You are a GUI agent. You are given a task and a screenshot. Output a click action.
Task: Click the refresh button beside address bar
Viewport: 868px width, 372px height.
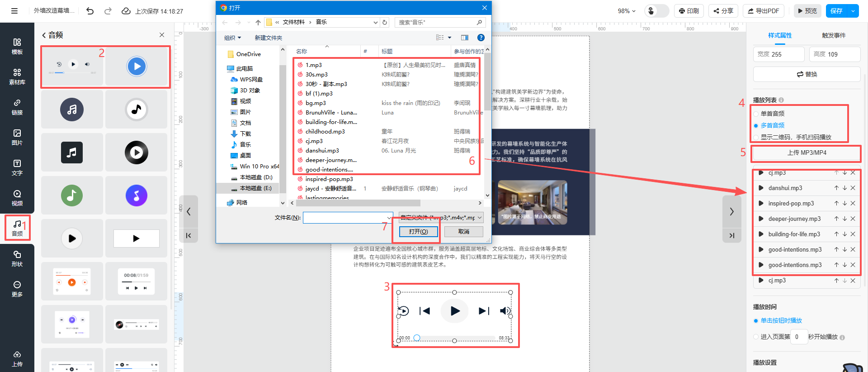click(385, 22)
